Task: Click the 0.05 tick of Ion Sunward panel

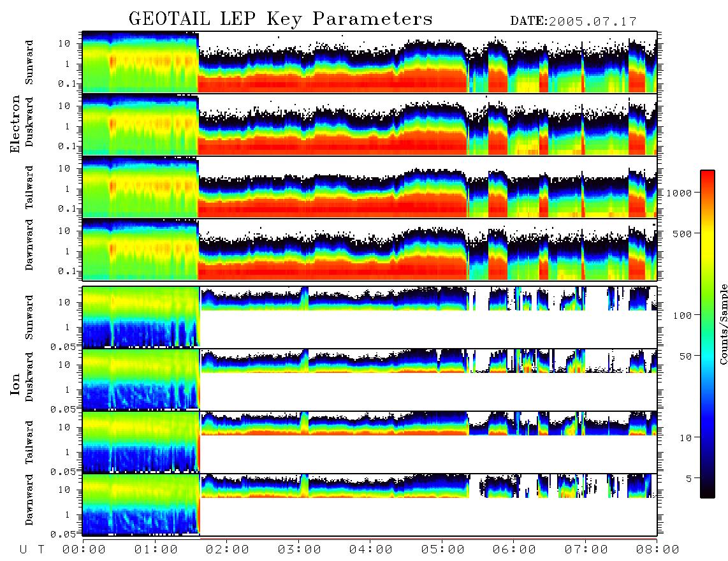Action: pyautogui.click(x=63, y=346)
